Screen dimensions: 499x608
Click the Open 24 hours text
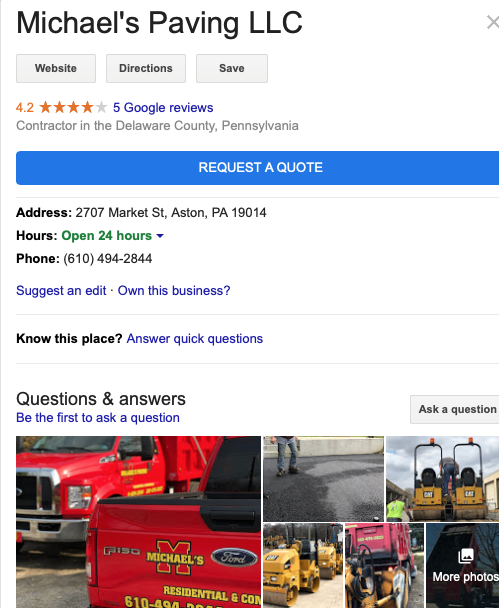point(107,236)
